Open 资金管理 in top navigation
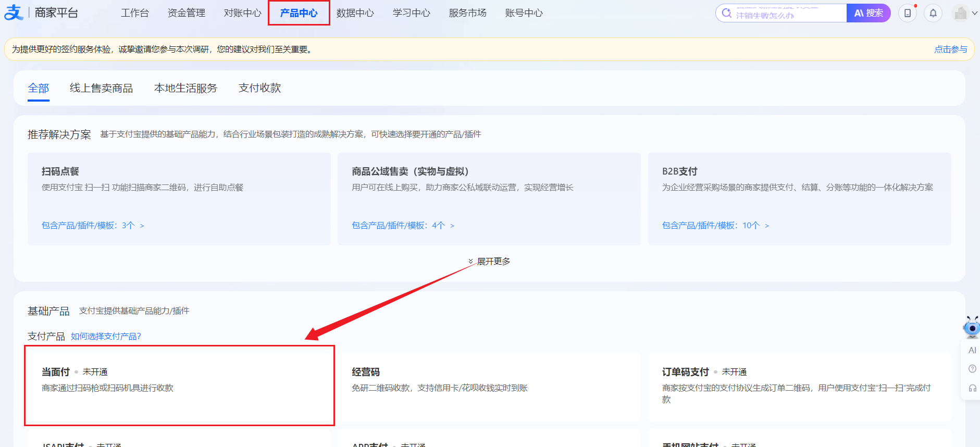 (186, 13)
